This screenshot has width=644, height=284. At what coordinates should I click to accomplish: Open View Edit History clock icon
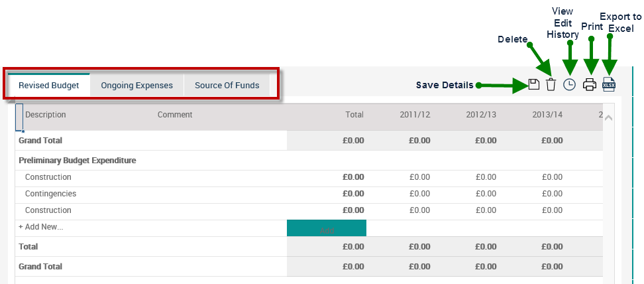pos(569,84)
